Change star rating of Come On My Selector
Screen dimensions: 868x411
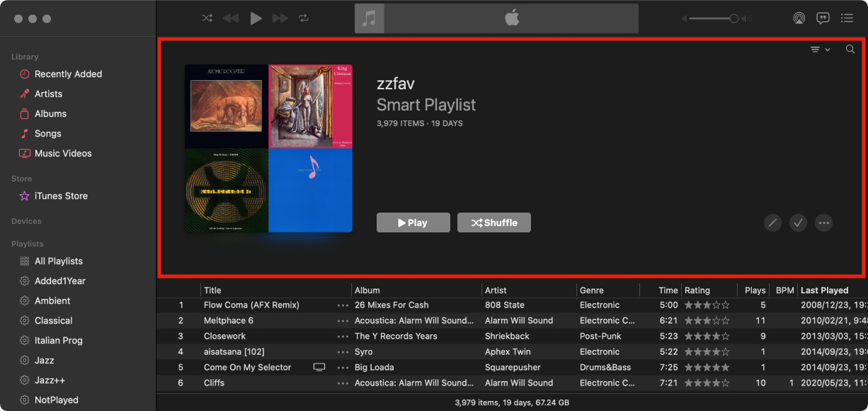coord(706,367)
